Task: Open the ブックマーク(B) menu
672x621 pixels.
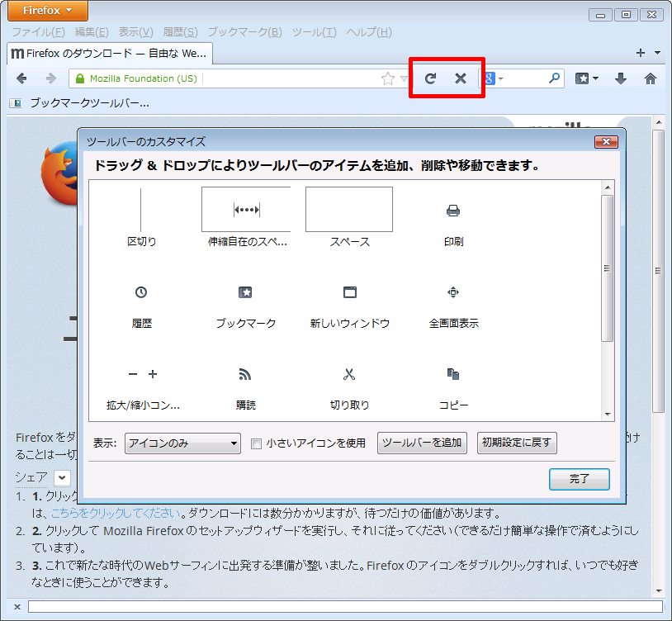Action: [x=244, y=32]
